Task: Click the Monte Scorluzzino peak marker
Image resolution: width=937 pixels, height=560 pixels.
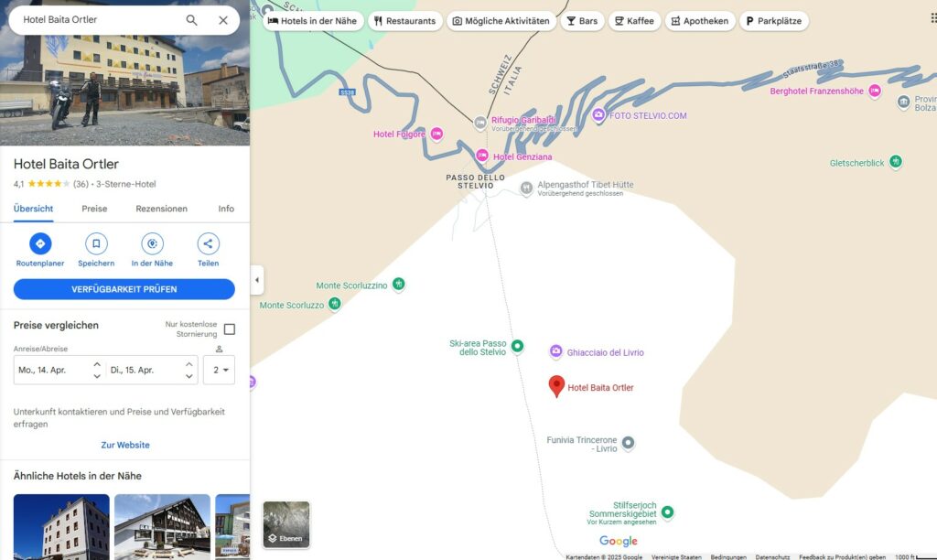Action: click(x=399, y=284)
